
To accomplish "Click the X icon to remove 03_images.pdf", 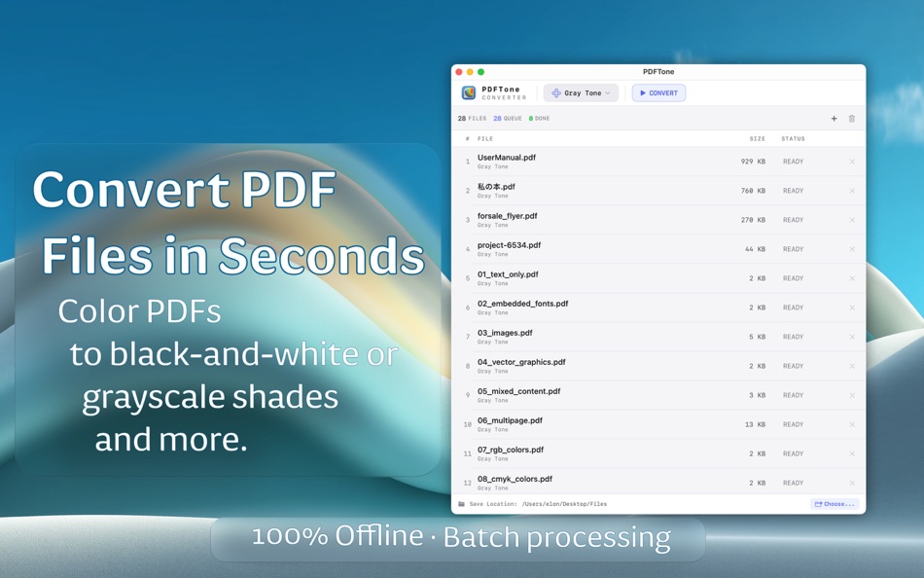I will pos(852,337).
